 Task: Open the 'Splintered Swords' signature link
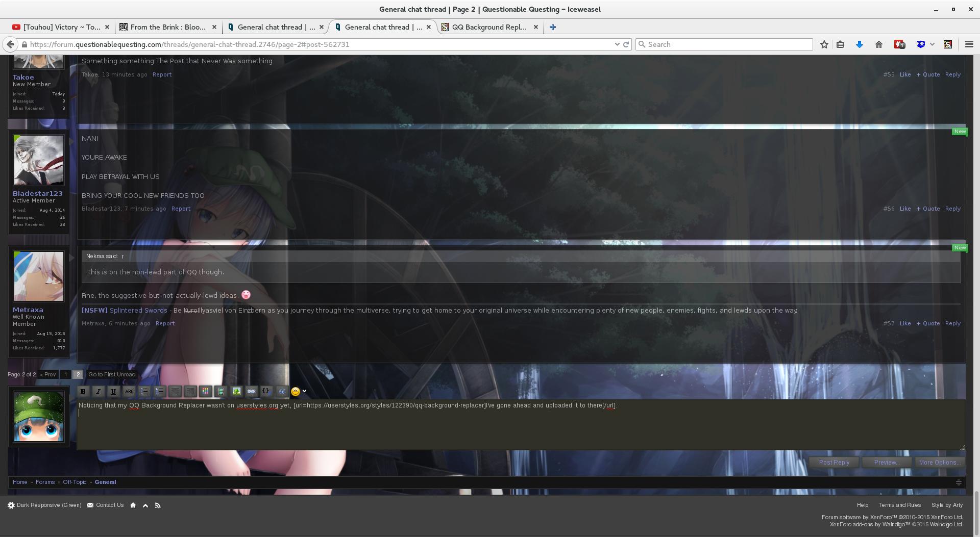point(138,310)
